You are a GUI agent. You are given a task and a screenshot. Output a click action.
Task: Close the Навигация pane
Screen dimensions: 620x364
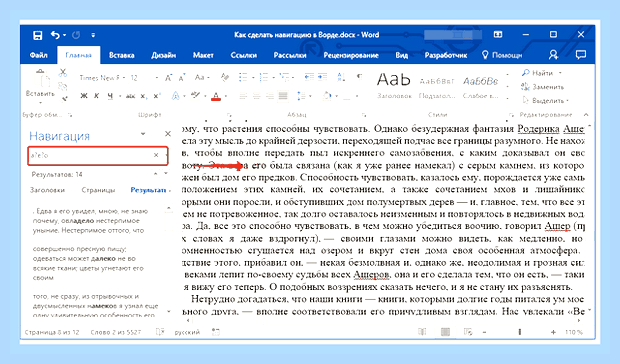point(168,134)
